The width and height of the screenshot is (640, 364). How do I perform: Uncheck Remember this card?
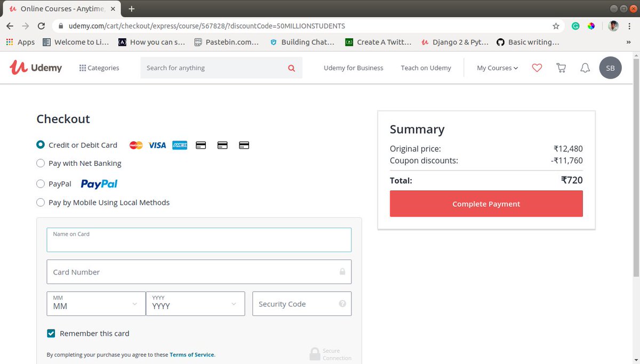(x=51, y=334)
